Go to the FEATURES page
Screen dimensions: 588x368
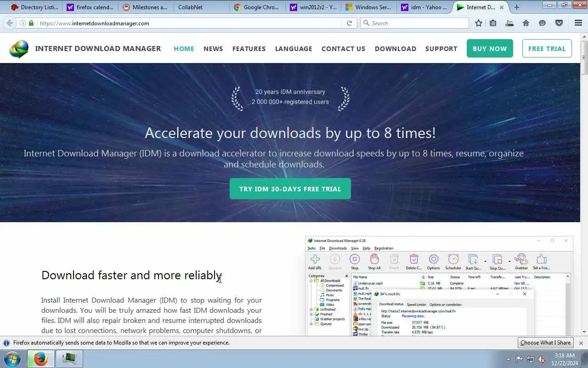[249, 49]
